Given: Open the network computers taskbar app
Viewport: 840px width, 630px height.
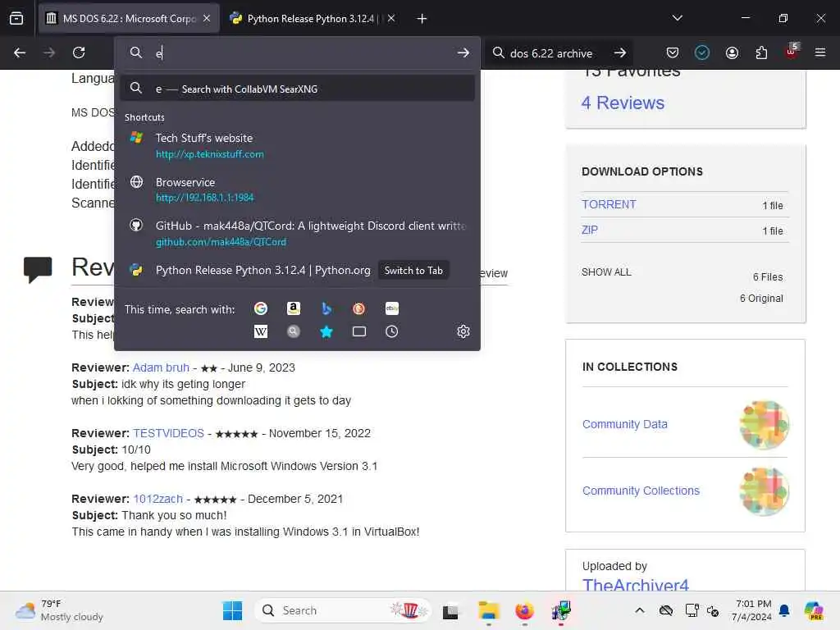Looking at the screenshot, I should click(560, 610).
